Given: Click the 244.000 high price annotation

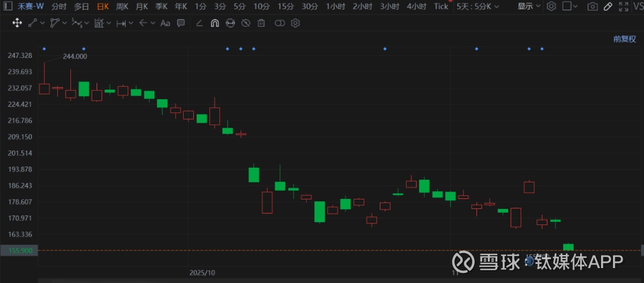Looking at the screenshot, I should pyautogui.click(x=75, y=56).
